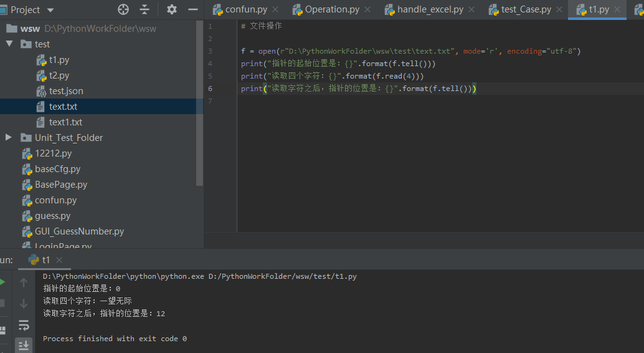Screen dimensions: 644x353
Task: Select the test folder in tree
Action: tap(42, 44)
